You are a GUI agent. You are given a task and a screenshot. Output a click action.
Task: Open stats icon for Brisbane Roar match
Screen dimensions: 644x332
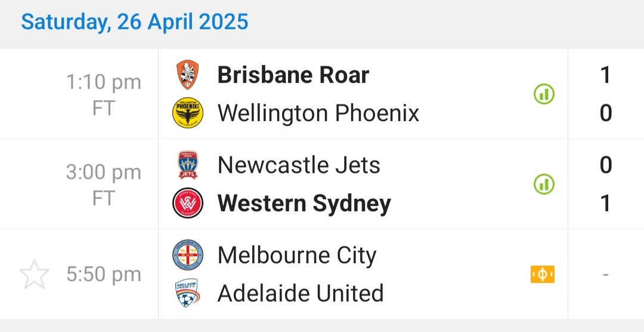click(543, 94)
